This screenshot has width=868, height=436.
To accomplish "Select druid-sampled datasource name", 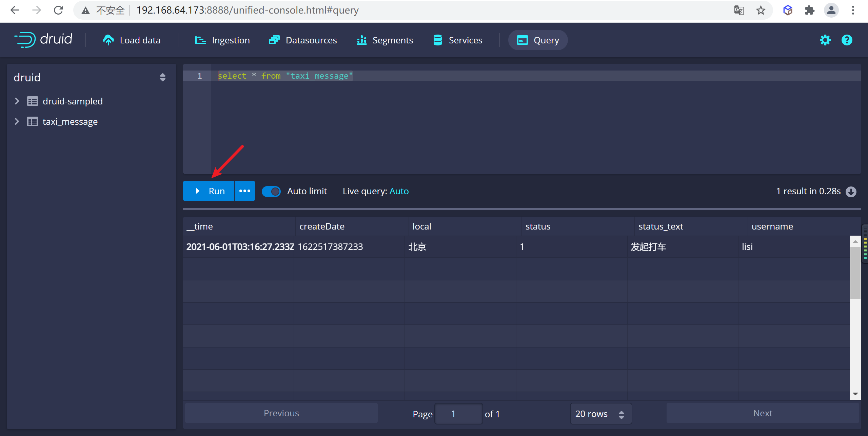I will point(73,101).
